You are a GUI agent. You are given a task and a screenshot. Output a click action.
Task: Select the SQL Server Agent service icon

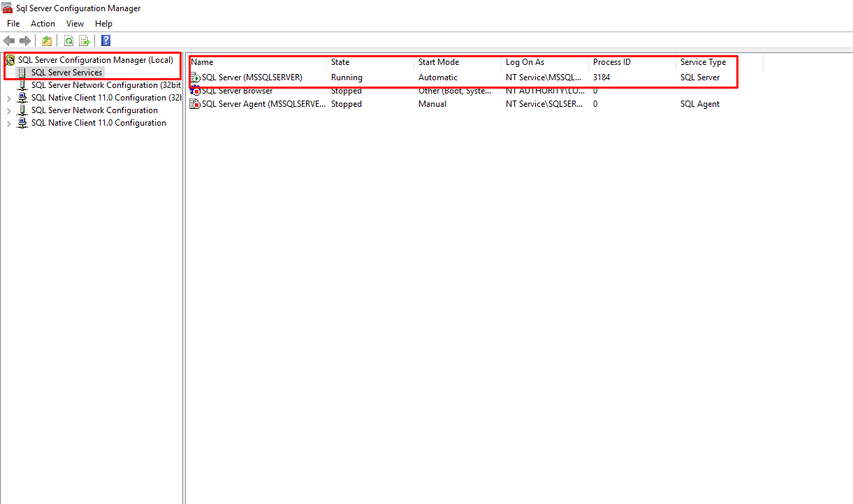(x=196, y=104)
